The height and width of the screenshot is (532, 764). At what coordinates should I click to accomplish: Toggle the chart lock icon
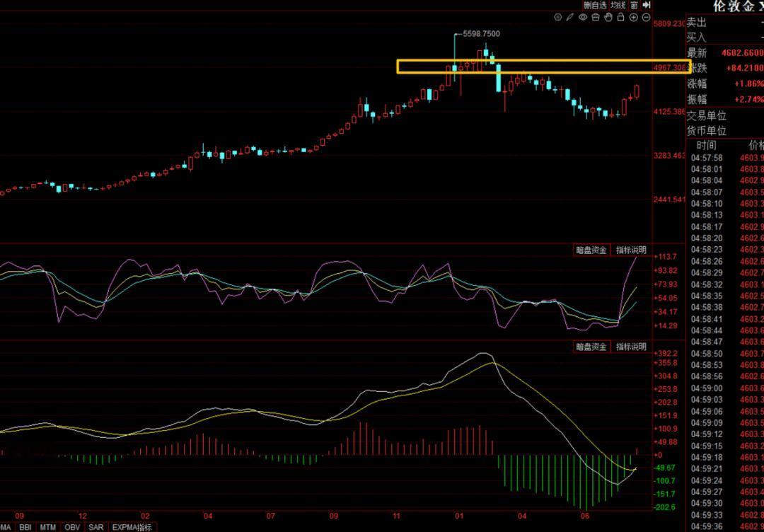pos(620,18)
